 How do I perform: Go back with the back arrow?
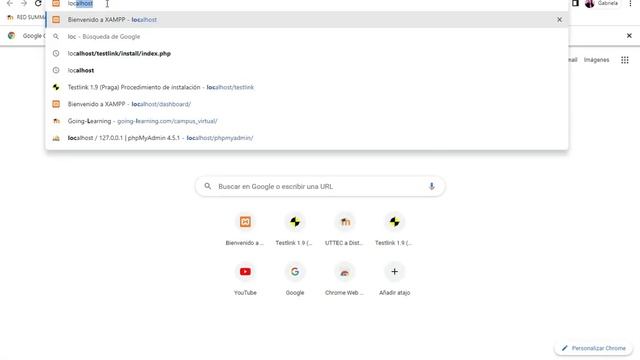pyautogui.click(x=10, y=3)
